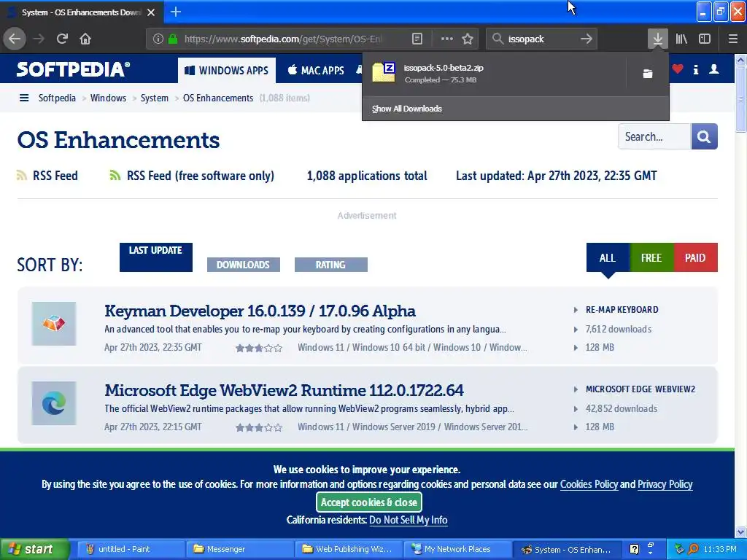Click the green secure padlock icon
This screenshot has width=747, height=560.
(x=173, y=39)
